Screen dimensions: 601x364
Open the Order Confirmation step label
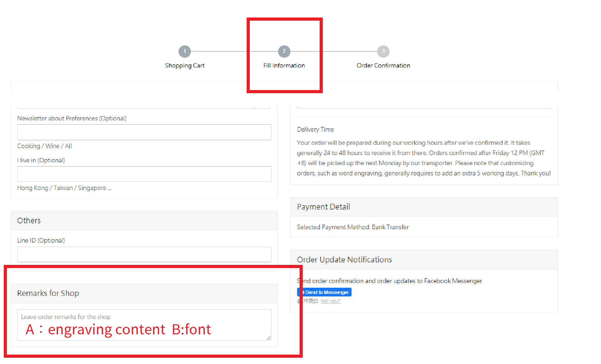383,65
